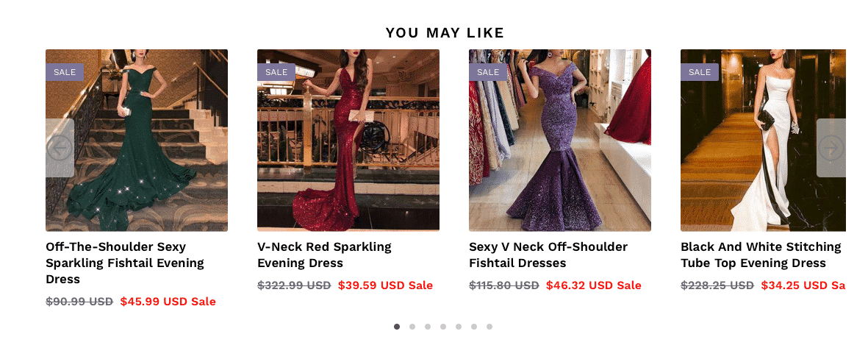Switch to the sixth carousel page dot

pyautogui.click(x=474, y=327)
